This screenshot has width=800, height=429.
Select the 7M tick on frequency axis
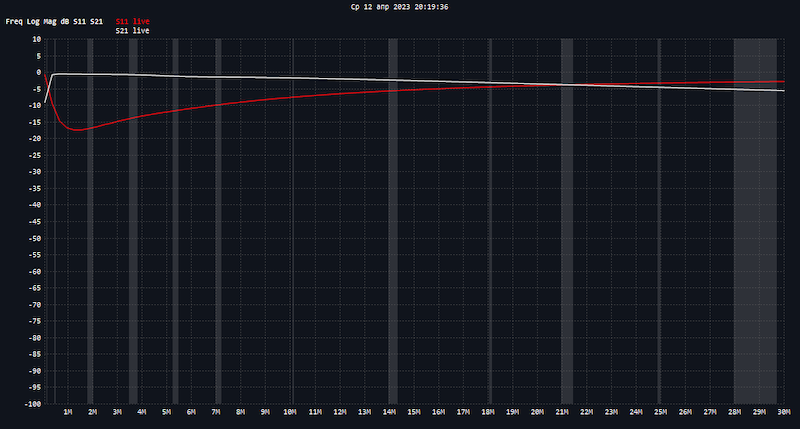point(216,412)
